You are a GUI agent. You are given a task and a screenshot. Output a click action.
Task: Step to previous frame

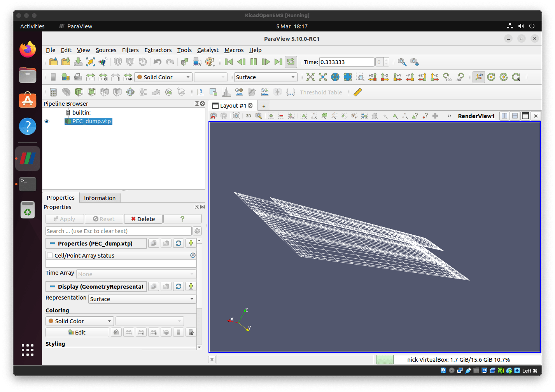(241, 62)
